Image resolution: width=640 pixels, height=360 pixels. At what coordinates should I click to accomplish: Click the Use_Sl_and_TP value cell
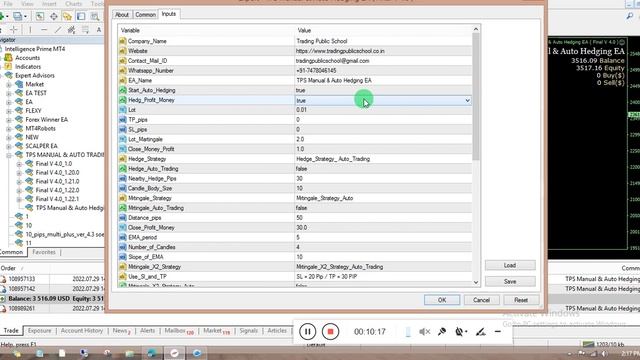383,276
